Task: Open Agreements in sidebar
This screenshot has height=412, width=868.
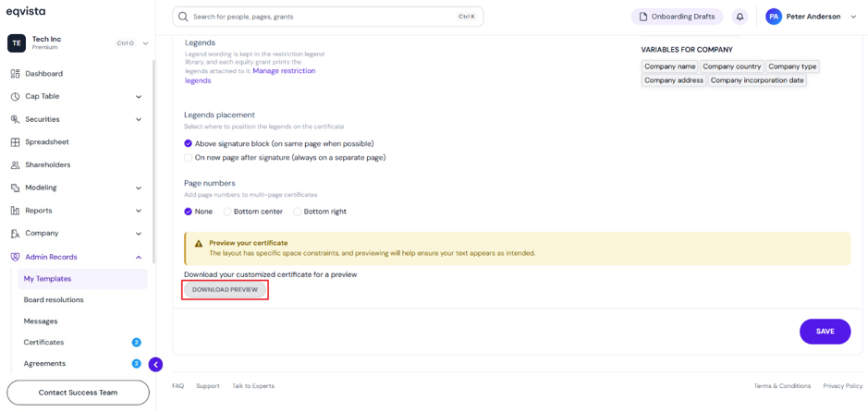Action: [44, 363]
